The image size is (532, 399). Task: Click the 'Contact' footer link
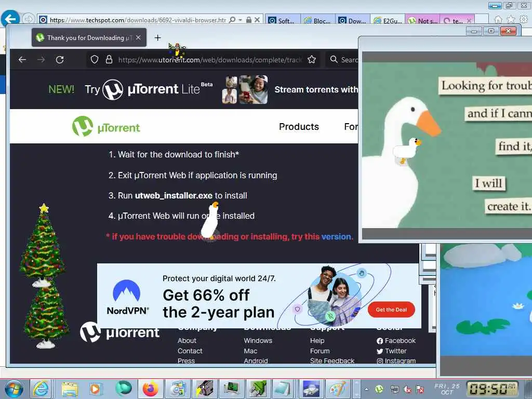[190, 351]
